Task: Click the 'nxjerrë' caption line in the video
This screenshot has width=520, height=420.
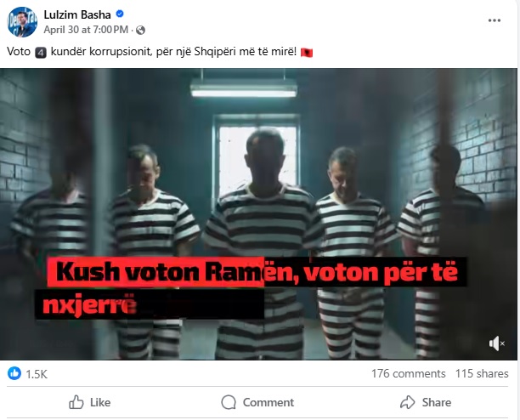Action: click(x=89, y=305)
